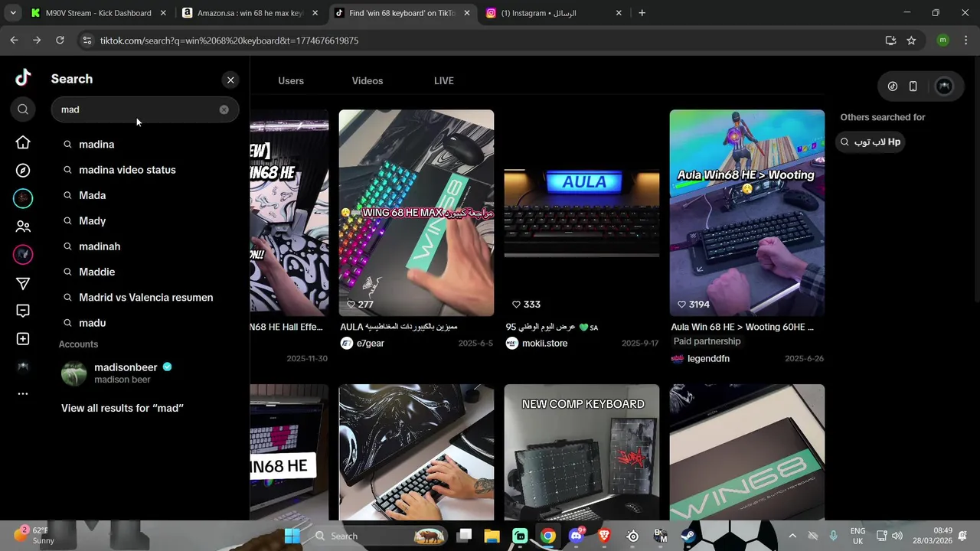Open the Chrome profile 'm' avatar
The height and width of the screenshot is (551, 980).
[942, 40]
